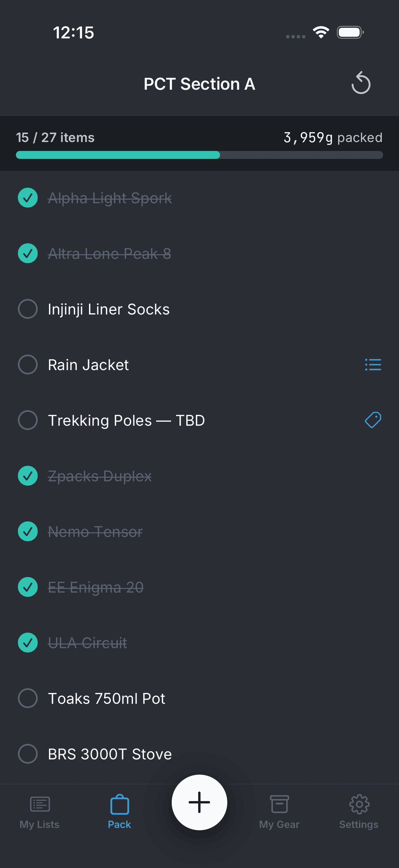
Task: Open the Rain Jacket checklist details icon
Action: click(x=373, y=364)
